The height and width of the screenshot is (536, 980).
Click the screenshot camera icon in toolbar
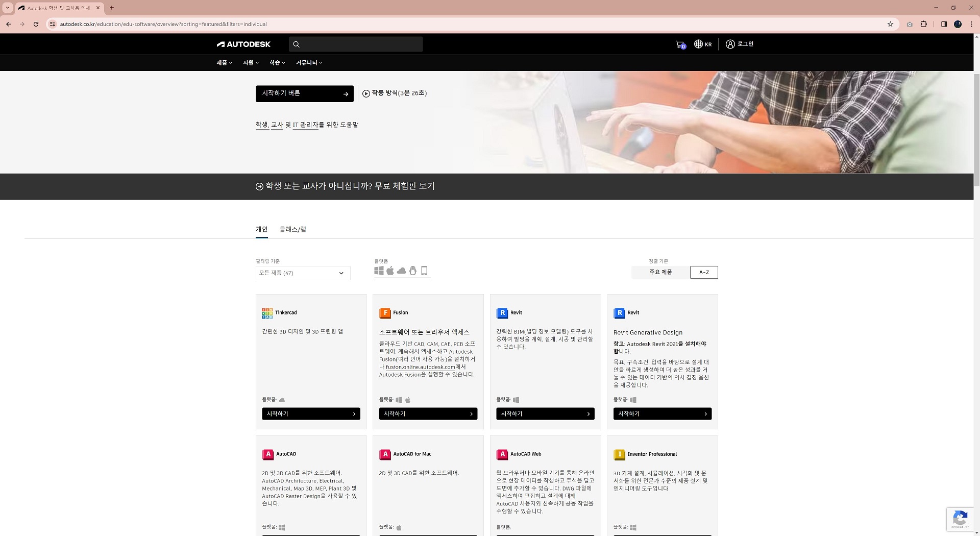click(x=910, y=24)
